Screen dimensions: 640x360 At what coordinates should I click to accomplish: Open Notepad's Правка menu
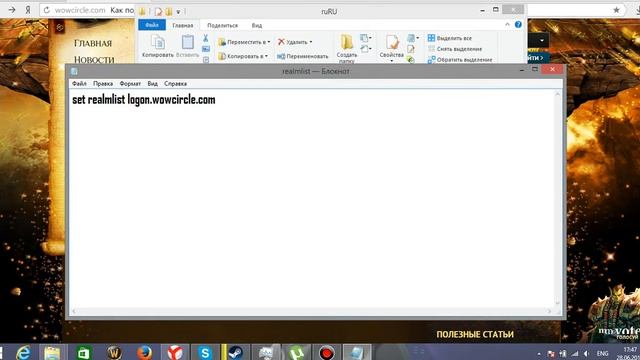tap(103, 83)
